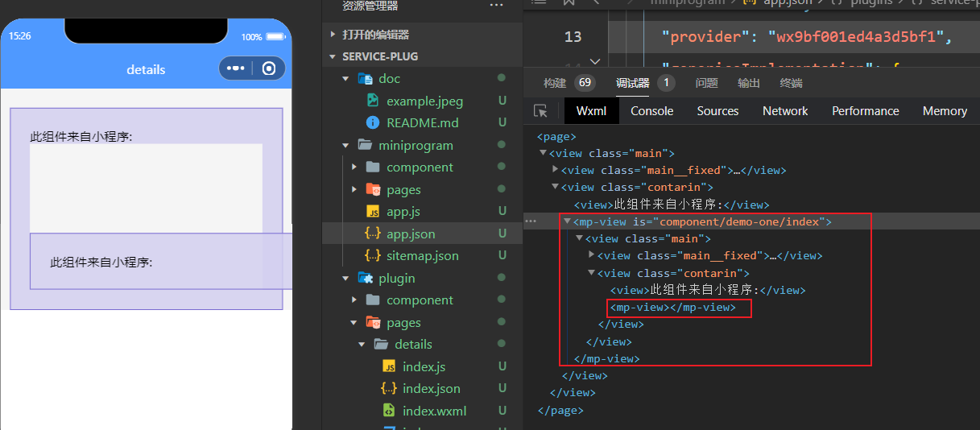Open the Memory tab
Image resolution: width=980 pixels, height=430 pixels.
pyautogui.click(x=945, y=111)
